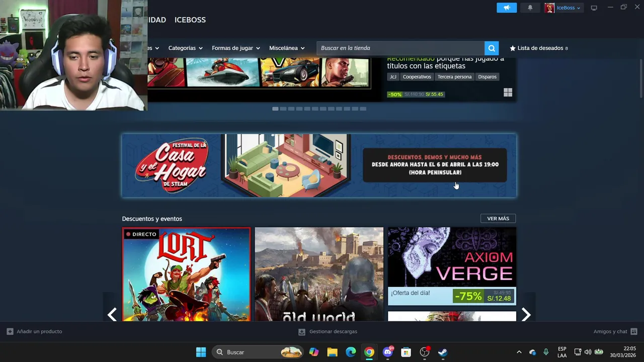Select the second carousel page dot
Viewport: 644px width, 362px height.
point(283,109)
